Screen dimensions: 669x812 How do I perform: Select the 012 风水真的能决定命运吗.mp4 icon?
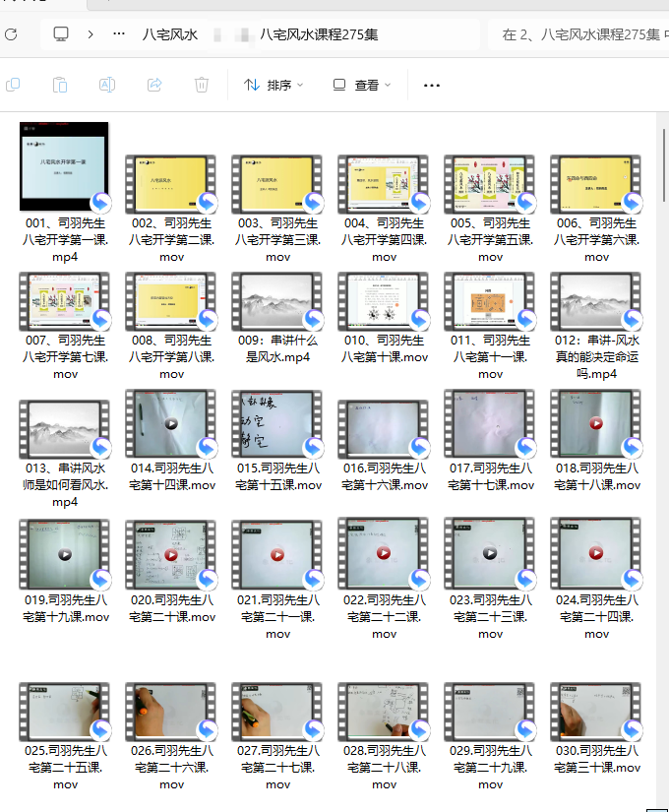(x=595, y=301)
